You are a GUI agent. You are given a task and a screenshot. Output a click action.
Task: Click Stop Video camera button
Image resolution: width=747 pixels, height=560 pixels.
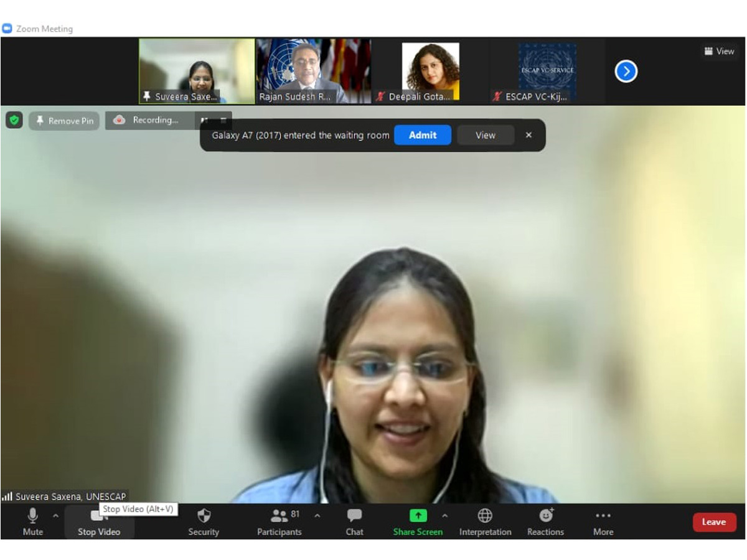coord(98,521)
